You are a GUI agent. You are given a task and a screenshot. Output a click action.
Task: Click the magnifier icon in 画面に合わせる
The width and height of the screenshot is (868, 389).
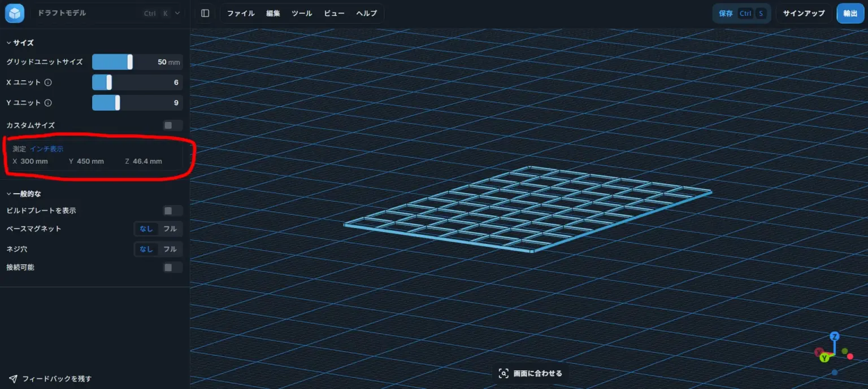click(x=504, y=373)
